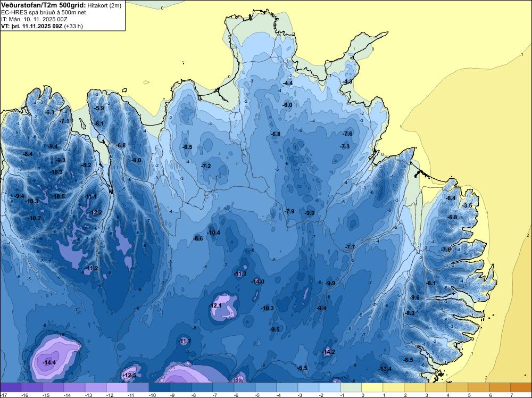This screenshot has width=532, height=398.
Task: Click the -6.0 temperature label
Action: (x=287, y=105)
